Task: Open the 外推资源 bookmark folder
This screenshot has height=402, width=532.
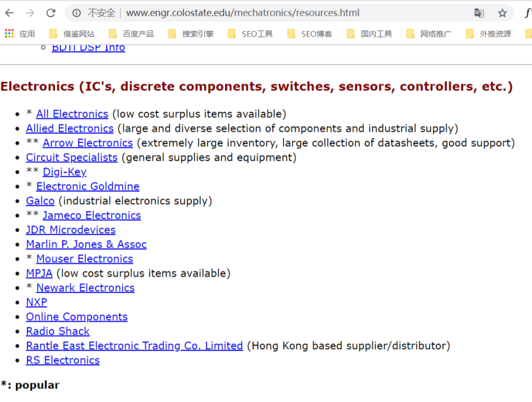Action: (x=489, y=34)
